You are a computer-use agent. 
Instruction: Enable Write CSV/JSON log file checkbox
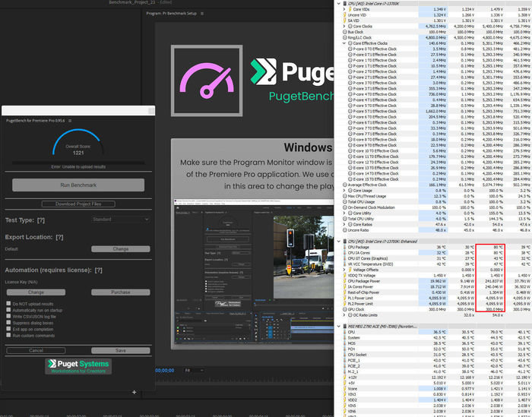(8, 316)
